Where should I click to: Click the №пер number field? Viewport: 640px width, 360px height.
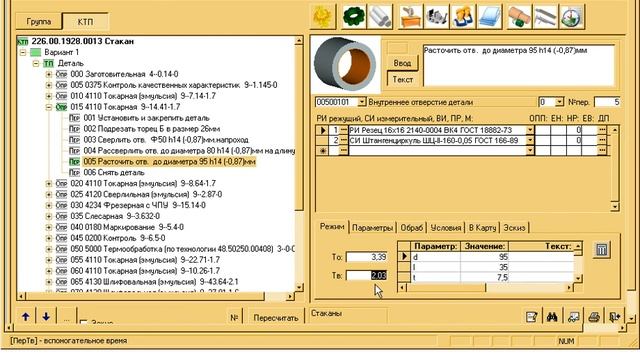click(607, 102)
